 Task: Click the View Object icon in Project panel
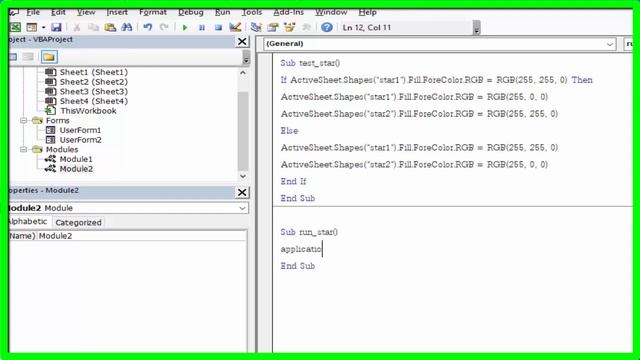coord(28,57)
